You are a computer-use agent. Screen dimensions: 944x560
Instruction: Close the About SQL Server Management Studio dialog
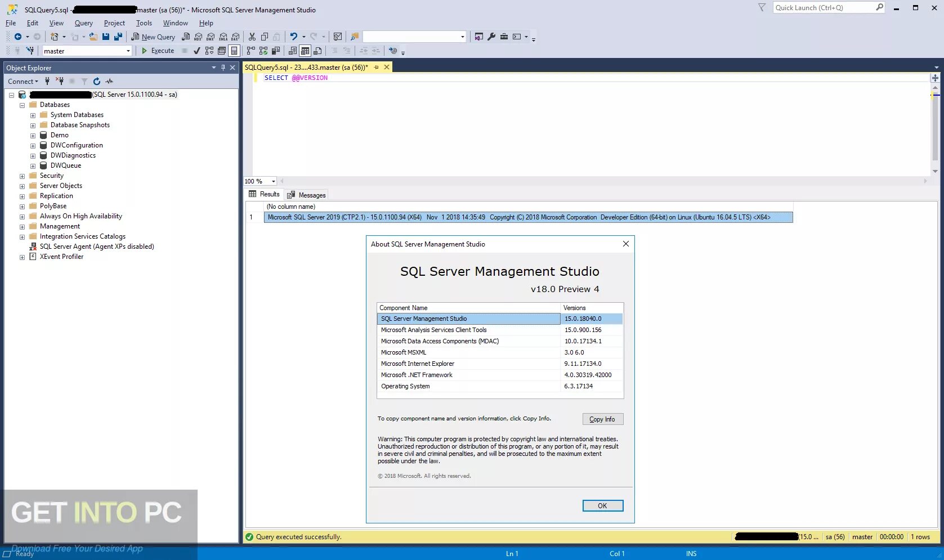pyautogui.click(x=625, y=244)
